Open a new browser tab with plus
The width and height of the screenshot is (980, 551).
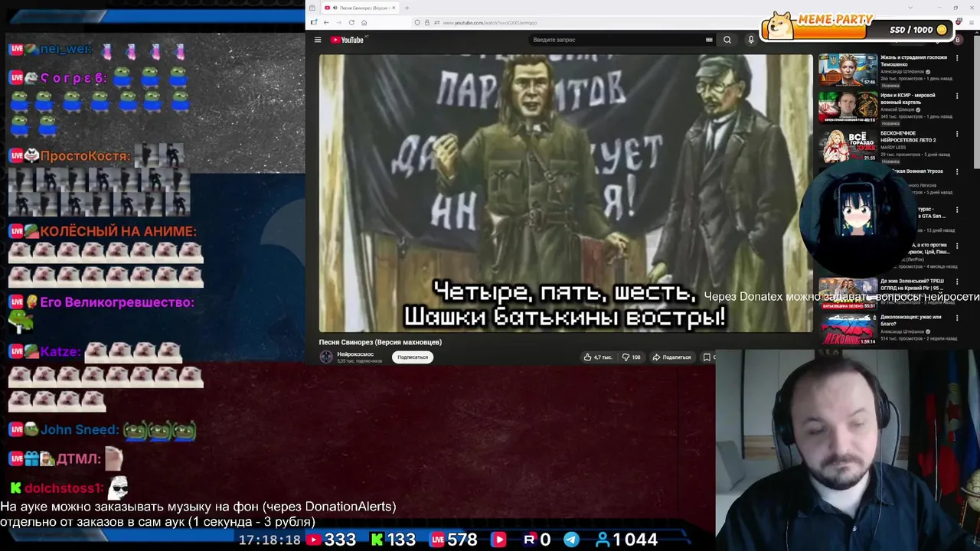pos(407,8)
